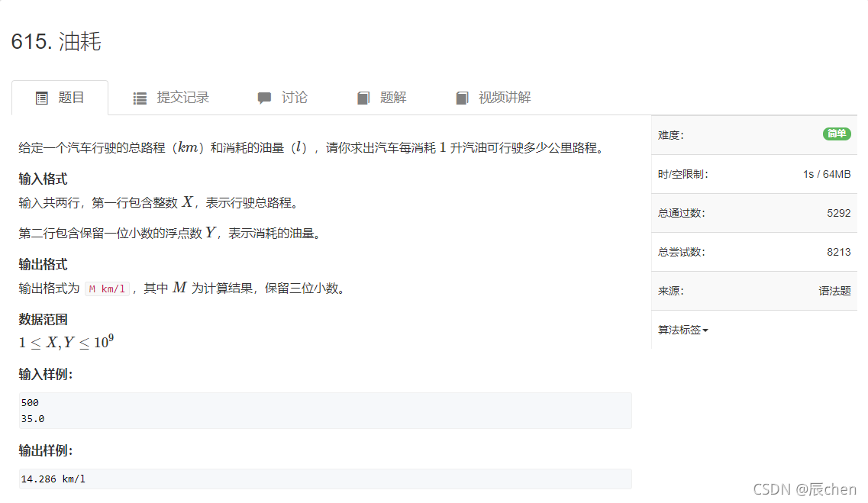Click the 时/空限制 label
The width and height of the screenshot is (868, 503).
(x=682, y=174)
